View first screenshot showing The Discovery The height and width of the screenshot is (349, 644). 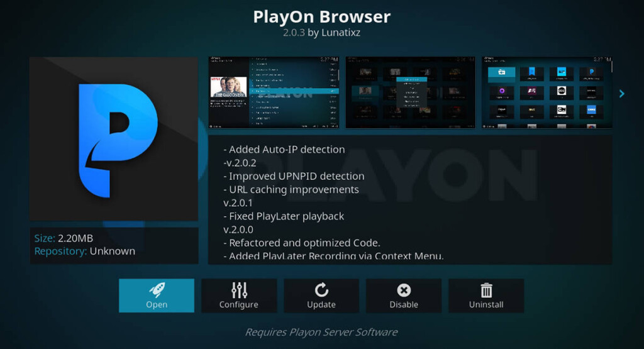[274, 92]
